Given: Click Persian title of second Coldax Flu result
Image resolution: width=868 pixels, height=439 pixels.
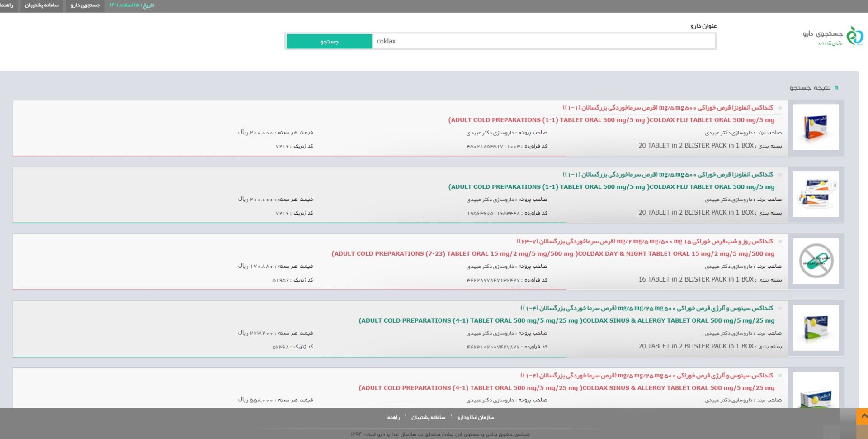Looking at the screenshot, I should click(667, 174).
